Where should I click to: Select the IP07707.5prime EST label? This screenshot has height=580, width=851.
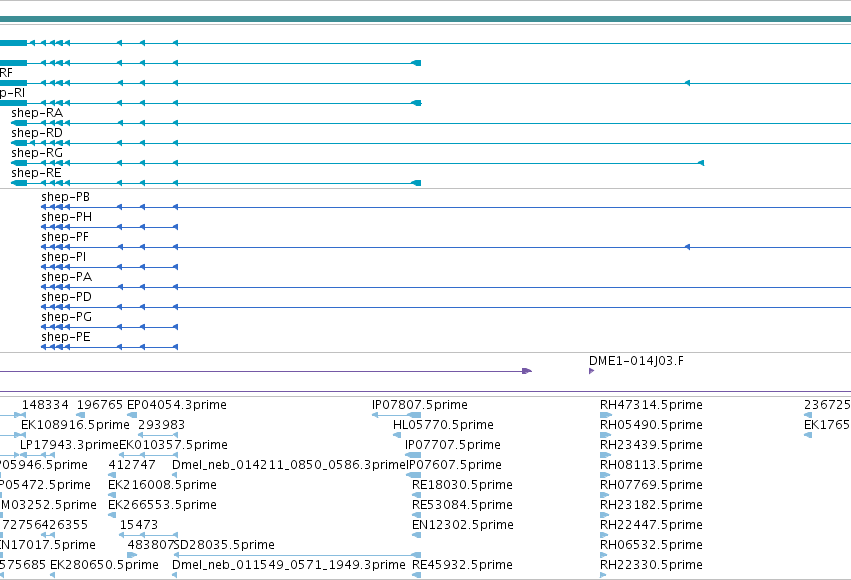tap(453, 445)
